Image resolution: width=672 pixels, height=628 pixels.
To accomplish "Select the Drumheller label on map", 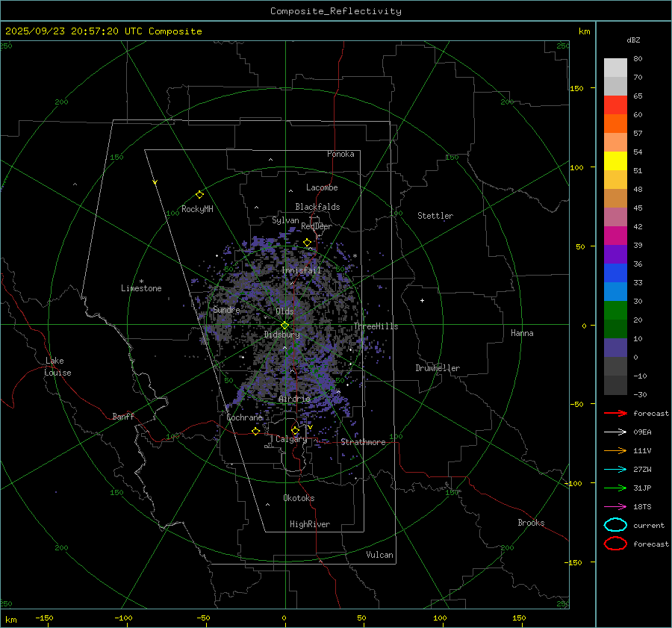I will [x=438, y=368].
